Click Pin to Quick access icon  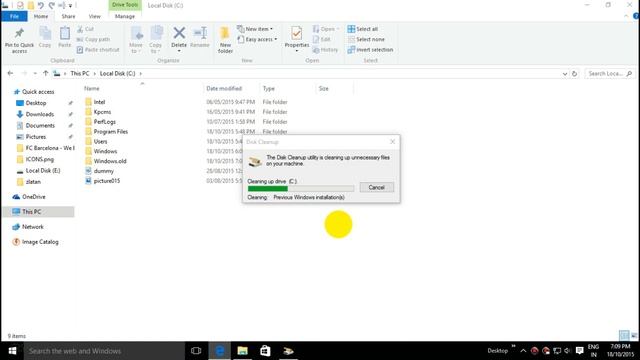(x=19, y=33)
